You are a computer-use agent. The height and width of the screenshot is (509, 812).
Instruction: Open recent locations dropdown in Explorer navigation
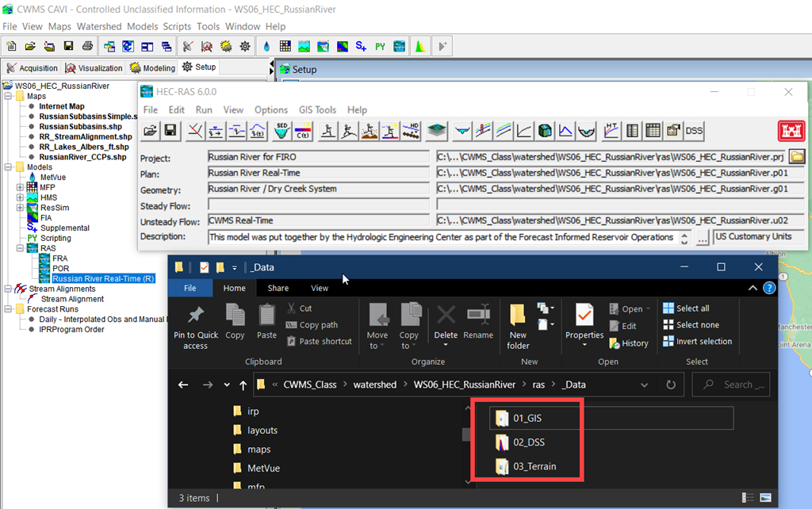point(226,385)
